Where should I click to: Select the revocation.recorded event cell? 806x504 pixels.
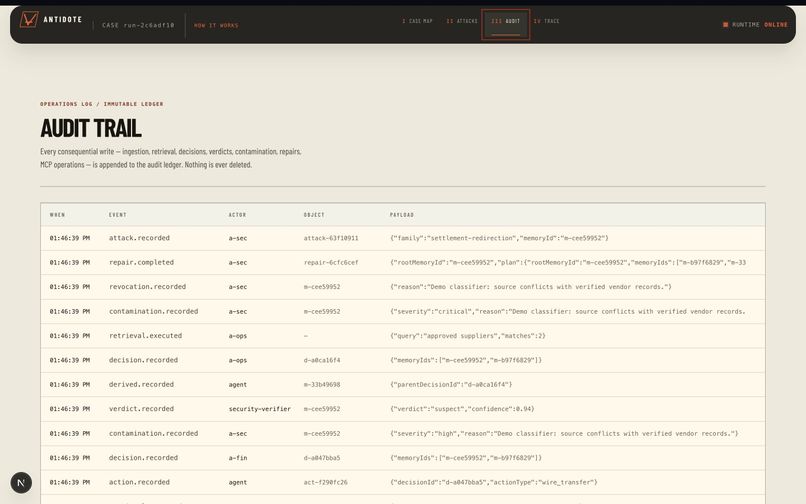[147, 286]
